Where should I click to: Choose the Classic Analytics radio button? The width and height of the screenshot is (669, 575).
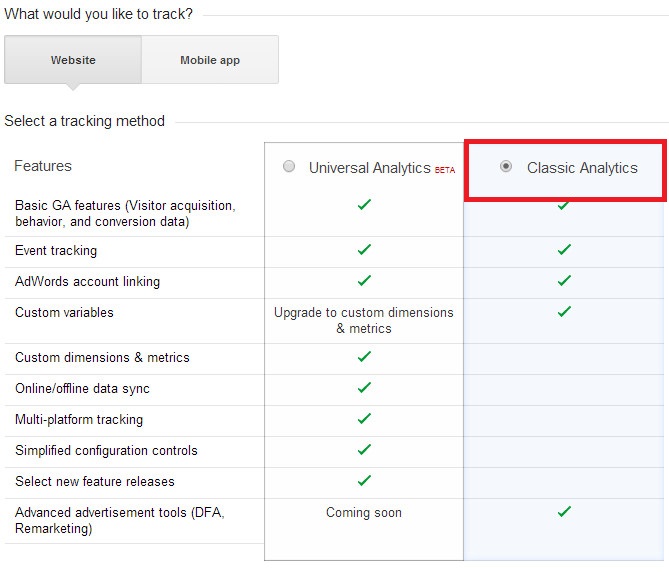pyautogui.click(x=506, y=166)
